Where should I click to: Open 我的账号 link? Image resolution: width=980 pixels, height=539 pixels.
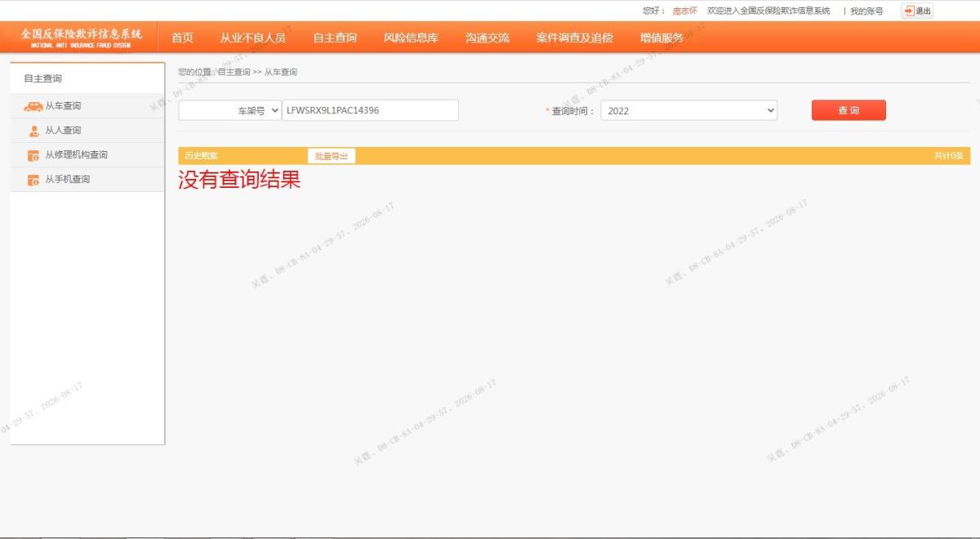pyautogui.click(x=866, y=11)
